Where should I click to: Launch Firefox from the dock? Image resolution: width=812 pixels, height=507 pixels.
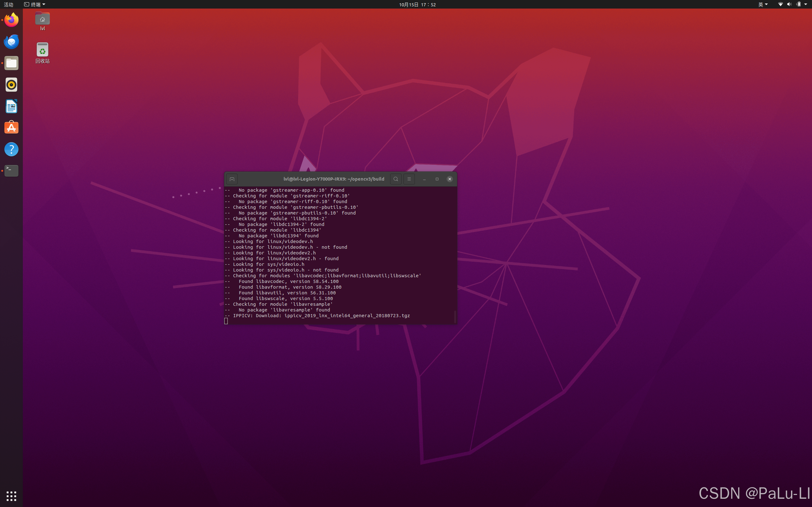[x=11, y=20]
